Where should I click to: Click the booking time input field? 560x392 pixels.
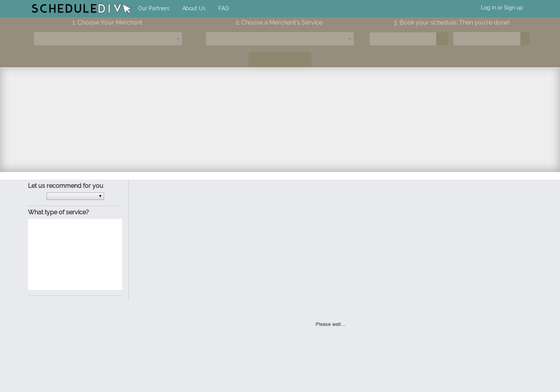[487, 39]
